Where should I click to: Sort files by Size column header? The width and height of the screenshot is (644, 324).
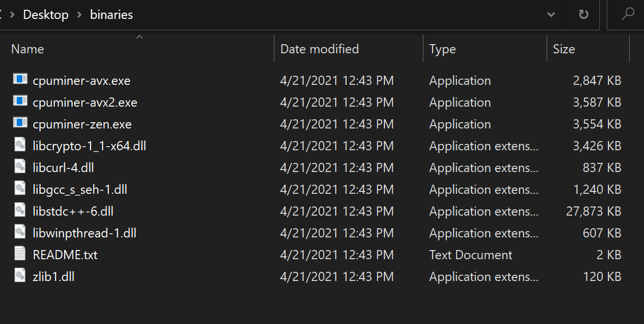pos(564,49)
